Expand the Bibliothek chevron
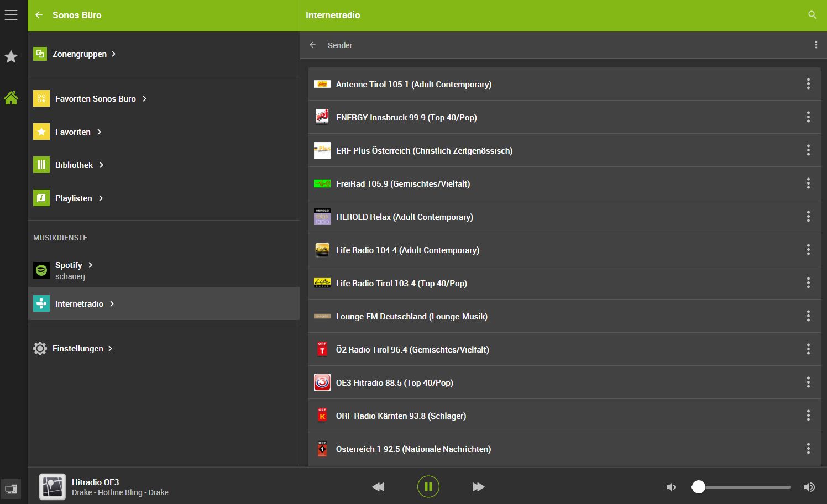The image size is (827, 504). coord(101,165)
